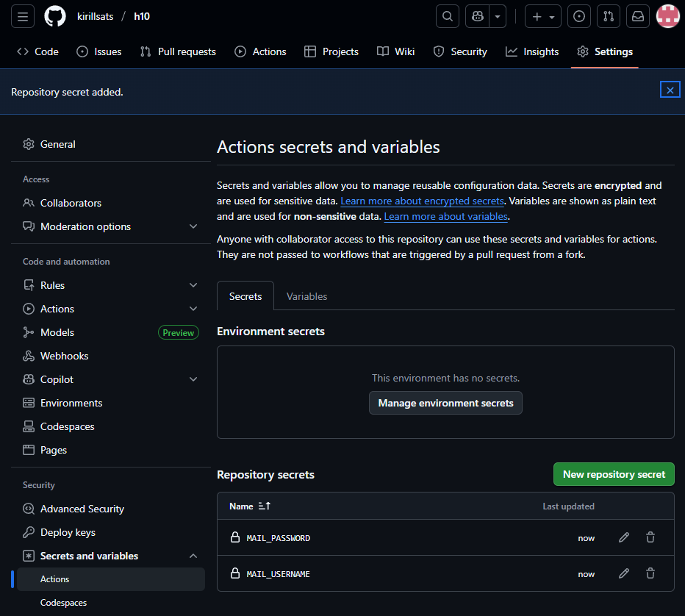Switch to the Variables tab

[306, 296]
